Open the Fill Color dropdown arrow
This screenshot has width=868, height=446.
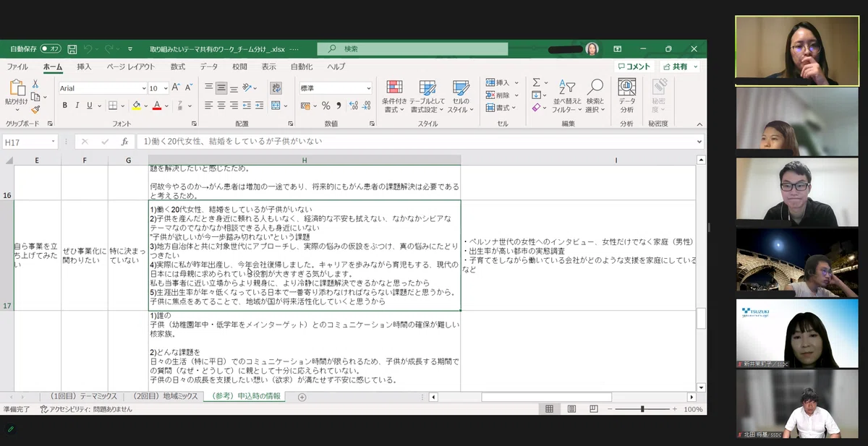click(145, 106)
